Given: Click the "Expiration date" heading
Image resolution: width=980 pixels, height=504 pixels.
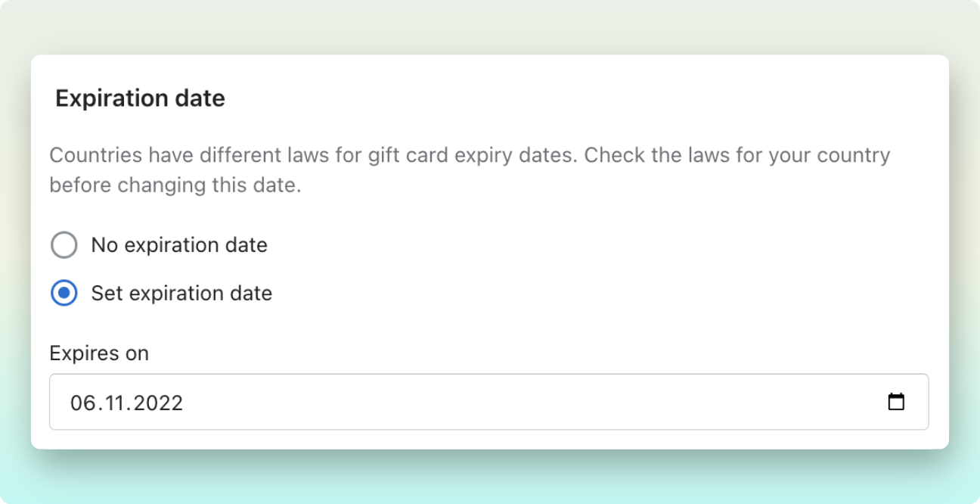Looking at the screenshot, I should tap(140, 98).
